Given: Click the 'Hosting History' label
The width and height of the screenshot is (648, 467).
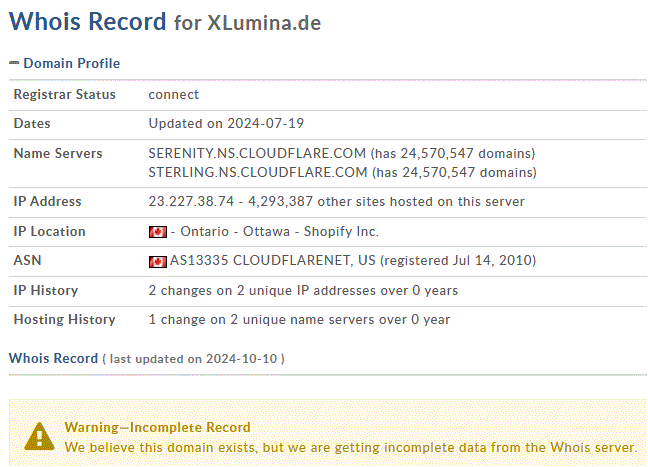Looking at the screenshot, I should tap(64, 319).
